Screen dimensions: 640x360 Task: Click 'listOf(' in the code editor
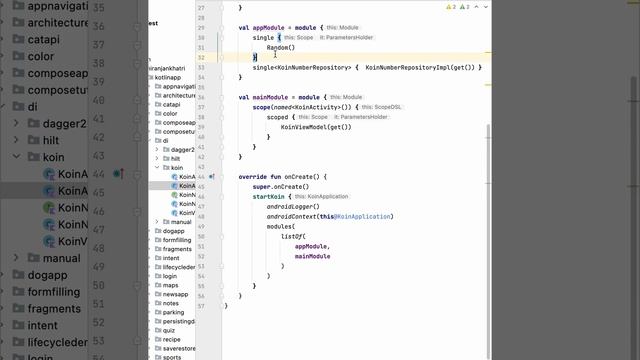pyautogui.click(x=293, y=236)
